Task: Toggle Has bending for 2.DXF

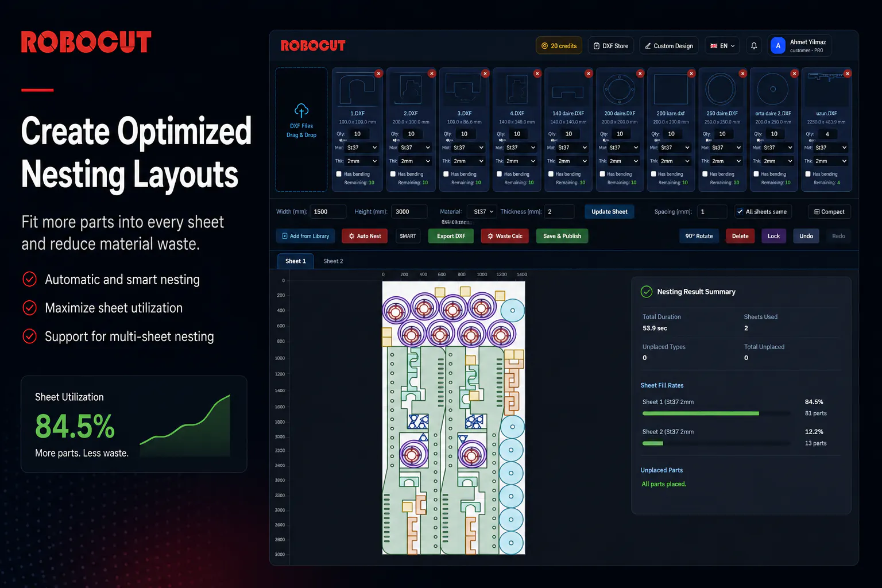Action: (x=393, y=174)
